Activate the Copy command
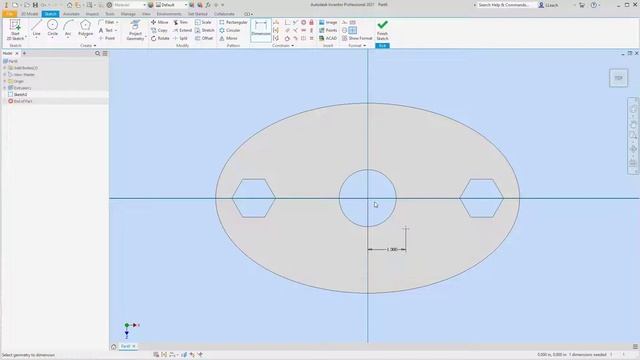Screen dimensions: 640x360 [159, 30]
